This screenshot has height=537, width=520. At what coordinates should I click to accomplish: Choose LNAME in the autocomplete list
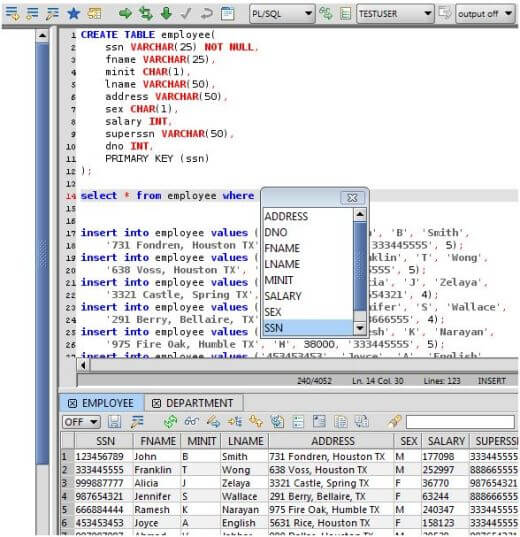pyautogui.click(x=308, y=264)
